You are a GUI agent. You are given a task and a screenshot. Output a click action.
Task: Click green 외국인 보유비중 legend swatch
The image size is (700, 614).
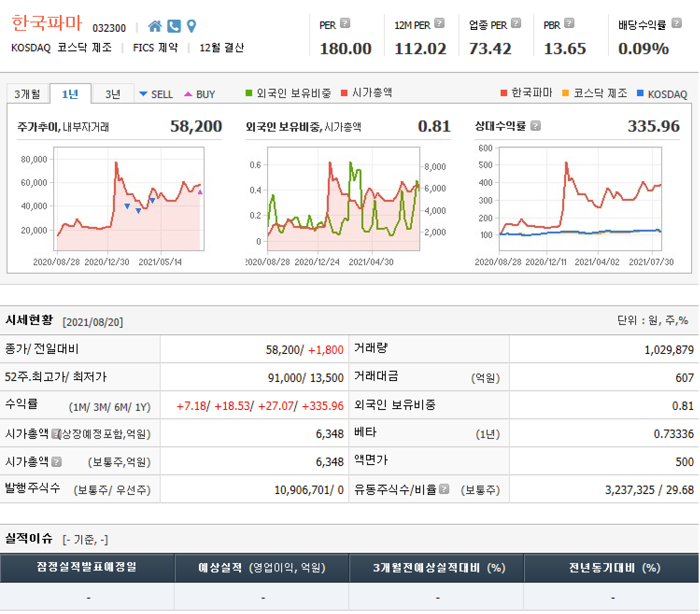point(249,93)
